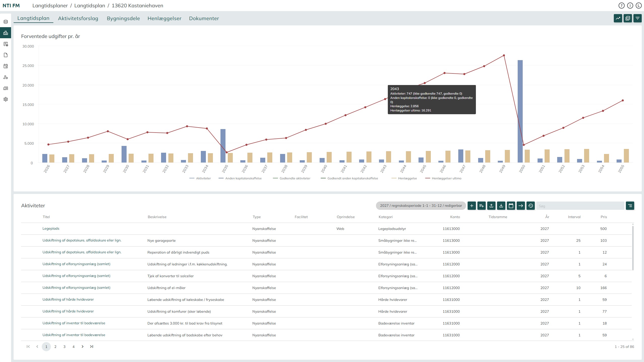Screen dimensions: 644x362
Task: Open the column menu beside the search field
Action: (x=630, y=206)
